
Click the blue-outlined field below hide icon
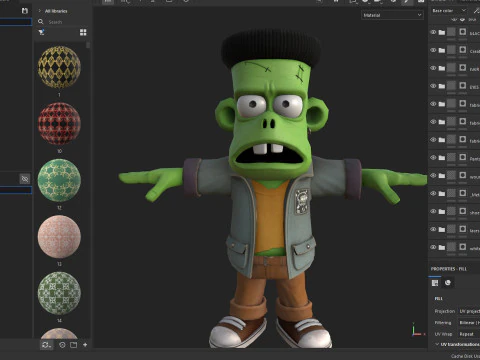(x=16, y=190)
